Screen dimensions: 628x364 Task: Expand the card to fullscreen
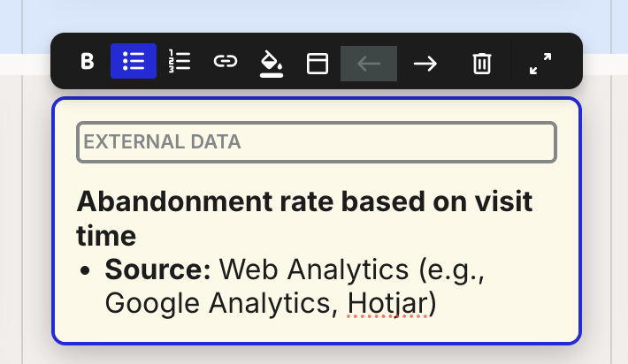pos(540,63)
